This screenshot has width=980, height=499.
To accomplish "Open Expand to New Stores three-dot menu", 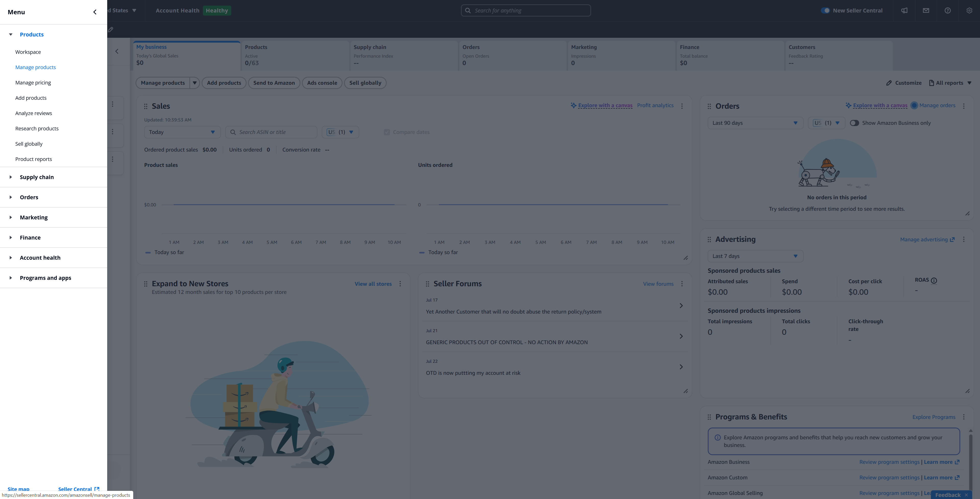I will click(400, 284).
